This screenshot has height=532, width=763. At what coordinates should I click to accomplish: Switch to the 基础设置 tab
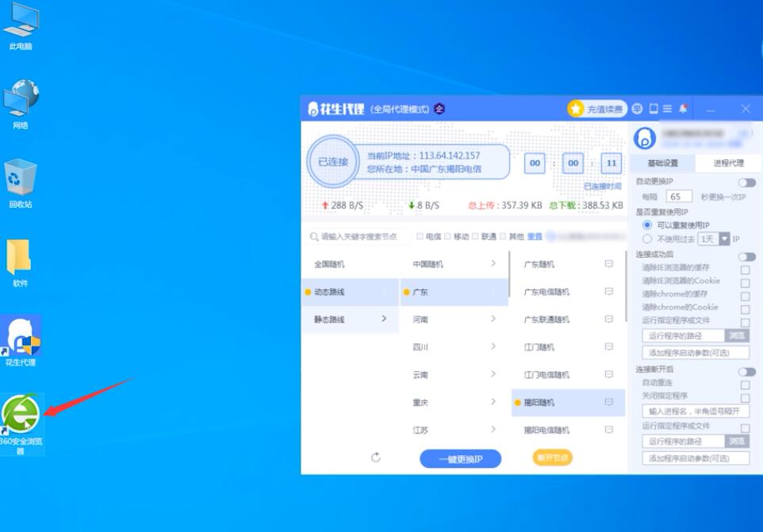click(663, 163)
